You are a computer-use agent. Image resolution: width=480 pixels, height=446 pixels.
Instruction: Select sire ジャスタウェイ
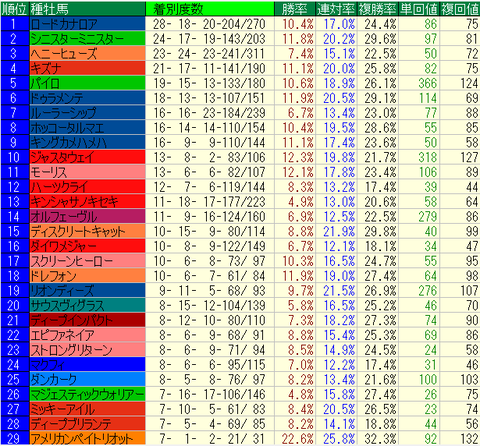pos(87,157)
